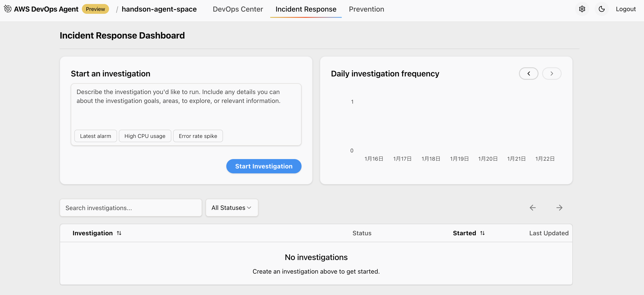The height and width of the screenshot is (295, 644).
Task: Open the DevOps Center tab
Action: point(238,9)
